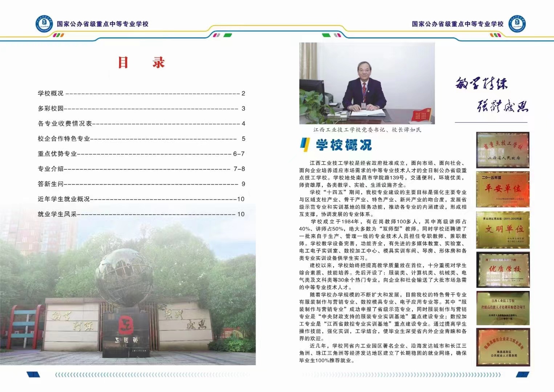Click the page 1 marker at bottom left
Image resolution: width=554 pixels, height=392 pixels.
pyautogui.click(x=33, y=374)
